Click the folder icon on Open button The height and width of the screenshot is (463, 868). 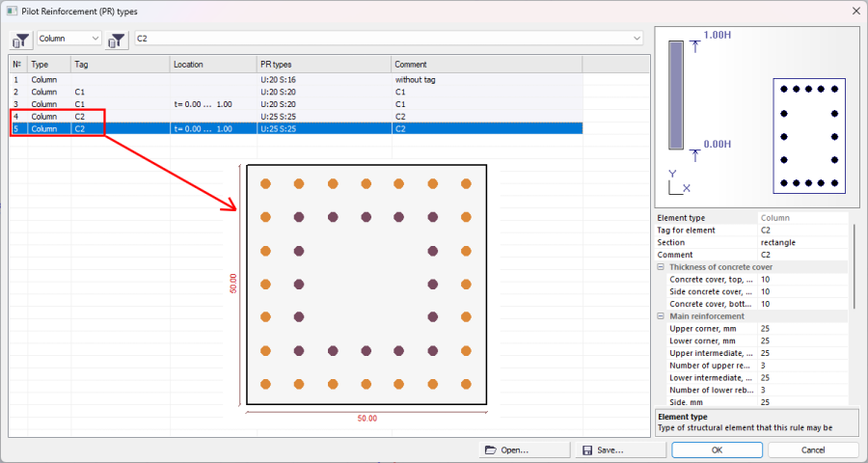(x=491, y=449)
